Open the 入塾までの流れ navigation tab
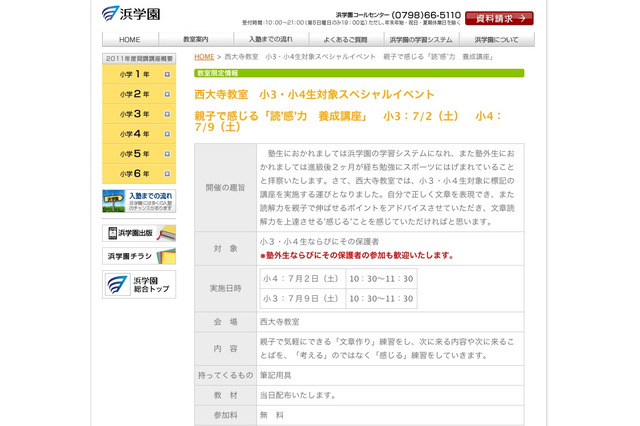This screenshot has height=426, width=640. [271, 40]
